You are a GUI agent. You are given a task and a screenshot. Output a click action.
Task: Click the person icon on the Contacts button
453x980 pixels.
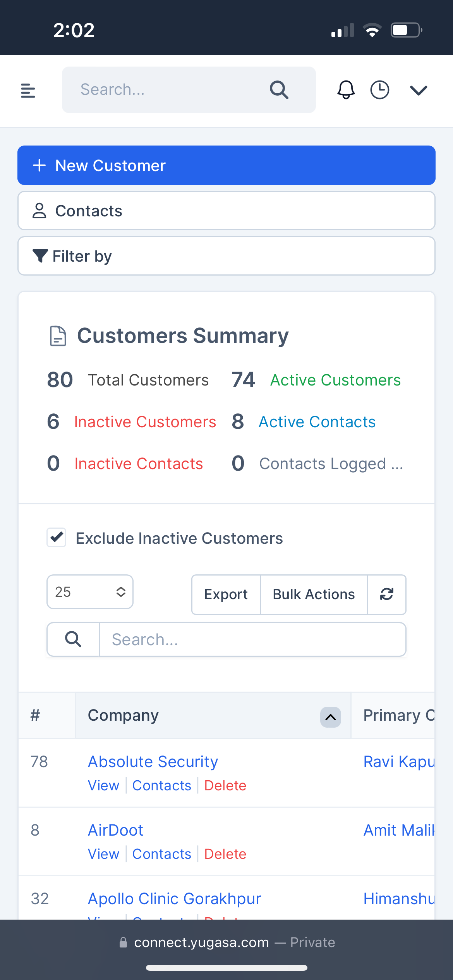click(39, 210)
